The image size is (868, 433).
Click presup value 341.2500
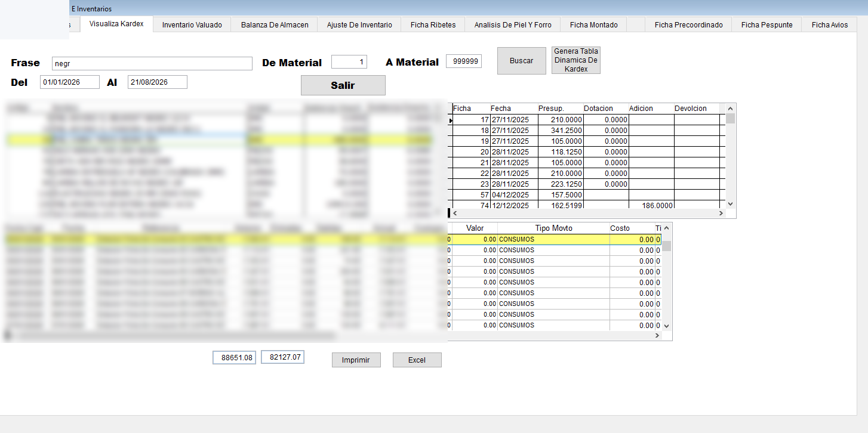pos(561,130)
